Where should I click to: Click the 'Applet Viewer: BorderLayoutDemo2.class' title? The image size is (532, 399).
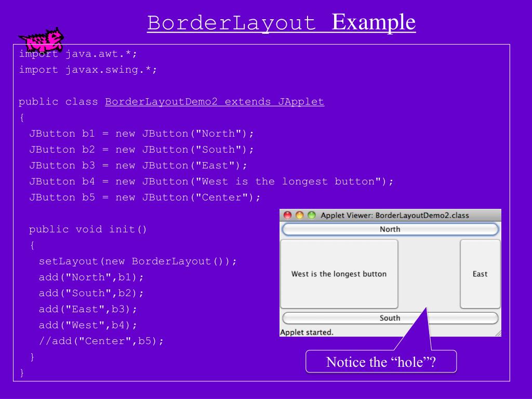pyautogui.click(x=395, y=216)
